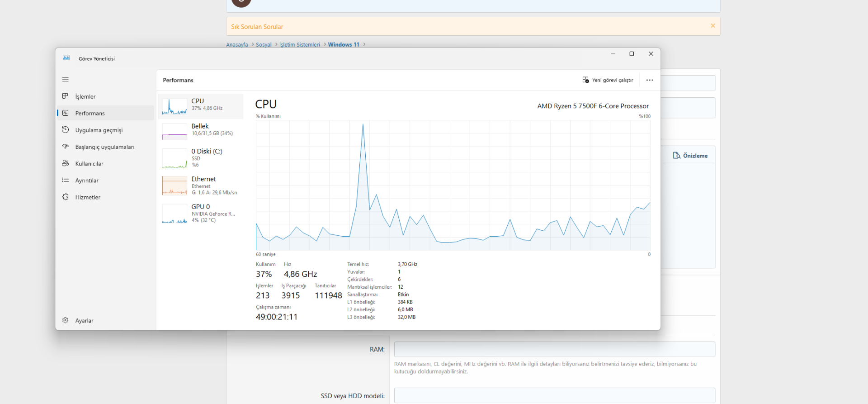The height and width of the screenshot is (404, 868).
Task: Select the GPU 0 graph thumbnail
Action: point(175,214)
